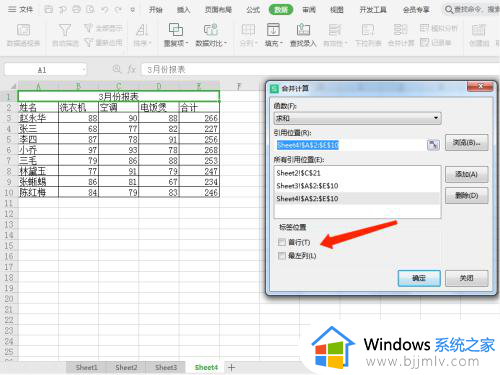500x375 pixels.
Task: Open the 文件 menu
Action: [21, 9]
